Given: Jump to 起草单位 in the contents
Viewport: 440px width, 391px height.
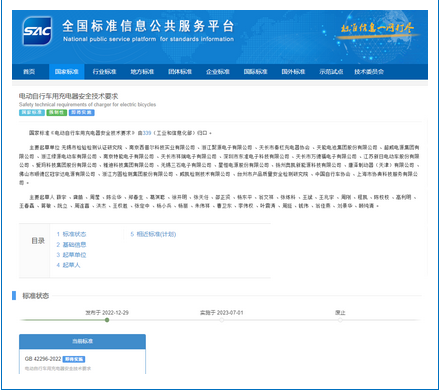Looking at the screenshot, I should pyautogui.click(x=71, y=255).
